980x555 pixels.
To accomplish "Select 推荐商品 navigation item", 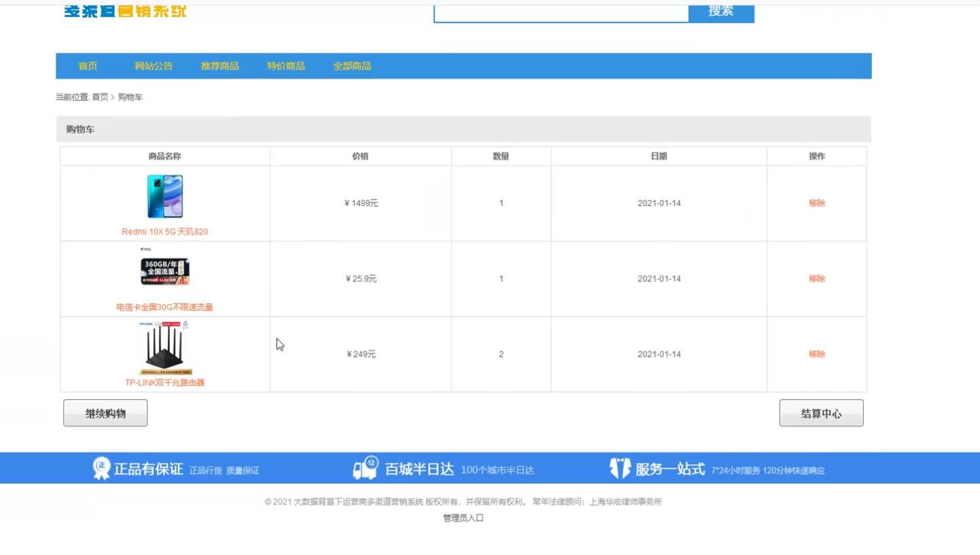I will click(x=220, y=66).
